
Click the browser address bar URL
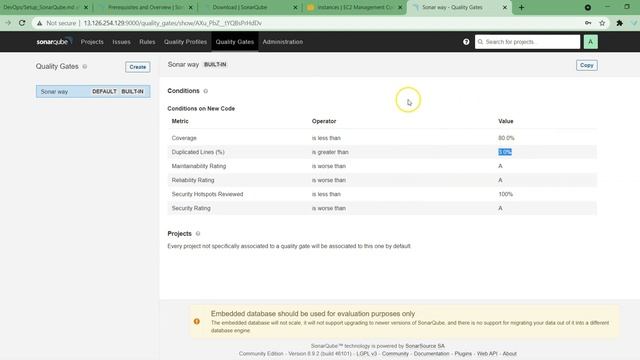[x=173, y=23]
